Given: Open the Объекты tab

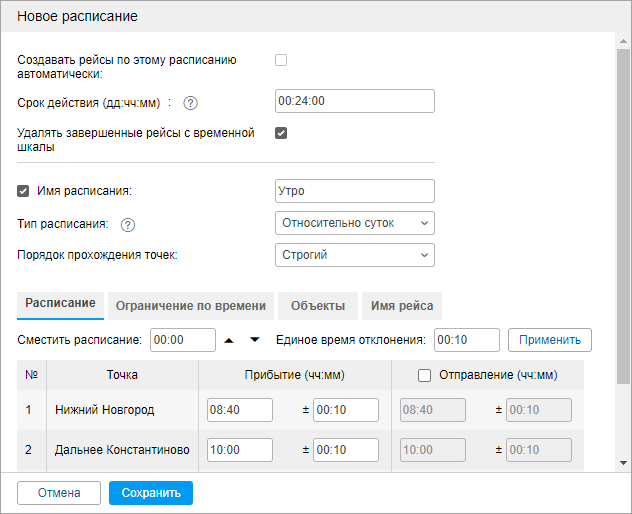Looking at the screenshot, I should pyautogui.click(x=318, y=306).
